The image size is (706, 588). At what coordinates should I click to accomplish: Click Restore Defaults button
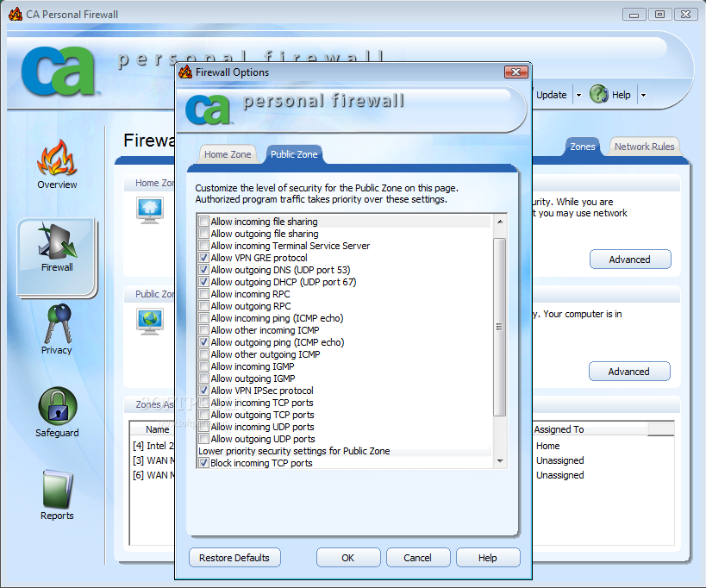click(x=234, y=558)
